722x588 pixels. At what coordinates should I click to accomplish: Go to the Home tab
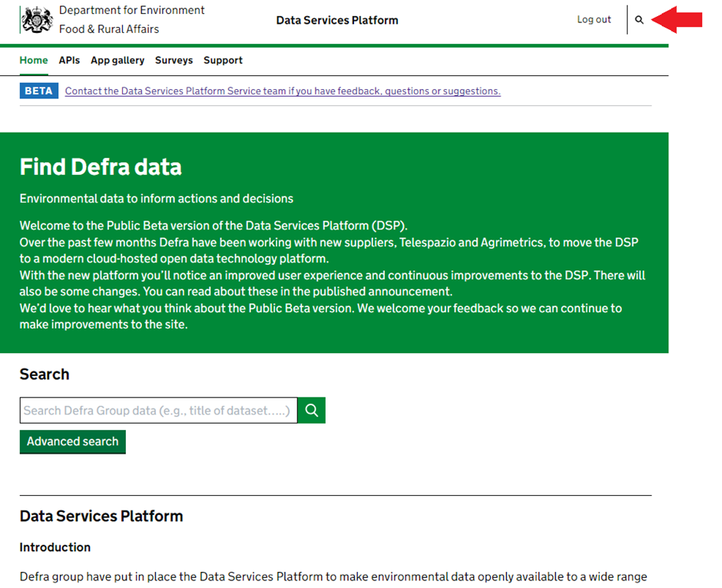tap(34, 61)
